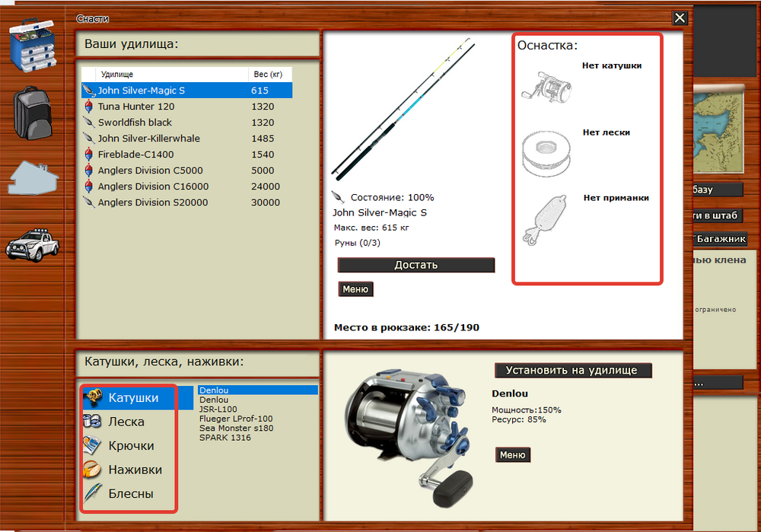Open the Denlou reel Меню button
The width and height of the screenshot is (761, 532).
[x=512, y=455]
